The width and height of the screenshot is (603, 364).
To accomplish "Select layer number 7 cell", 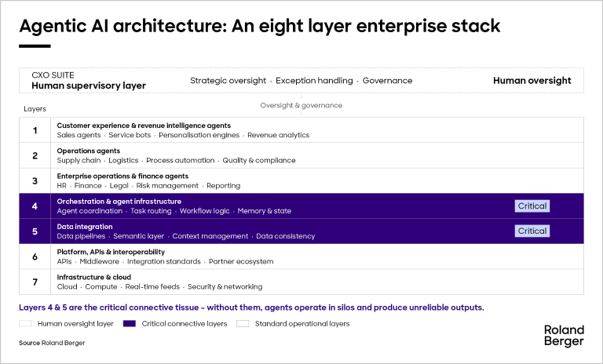I will [x=35, y=282].
